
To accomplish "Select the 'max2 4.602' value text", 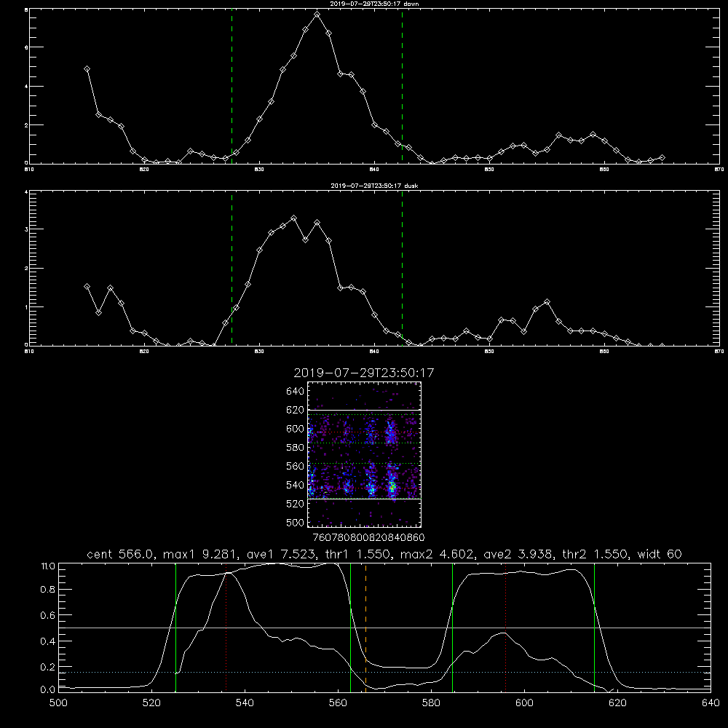I will pos(437,554).
